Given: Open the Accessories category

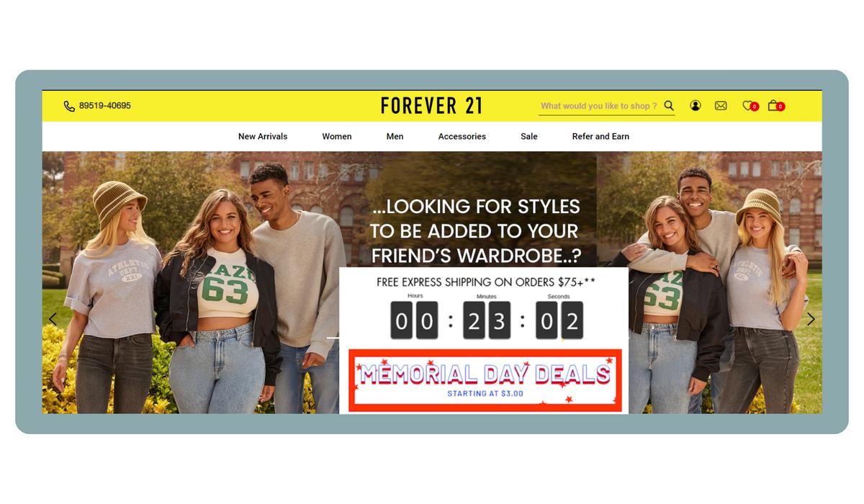Looking at the screenshot, I should pos(462,136).
